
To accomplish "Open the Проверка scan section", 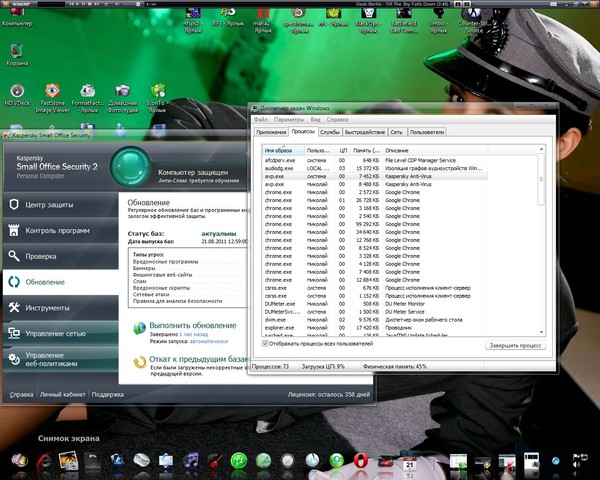I will click(60, 256).
